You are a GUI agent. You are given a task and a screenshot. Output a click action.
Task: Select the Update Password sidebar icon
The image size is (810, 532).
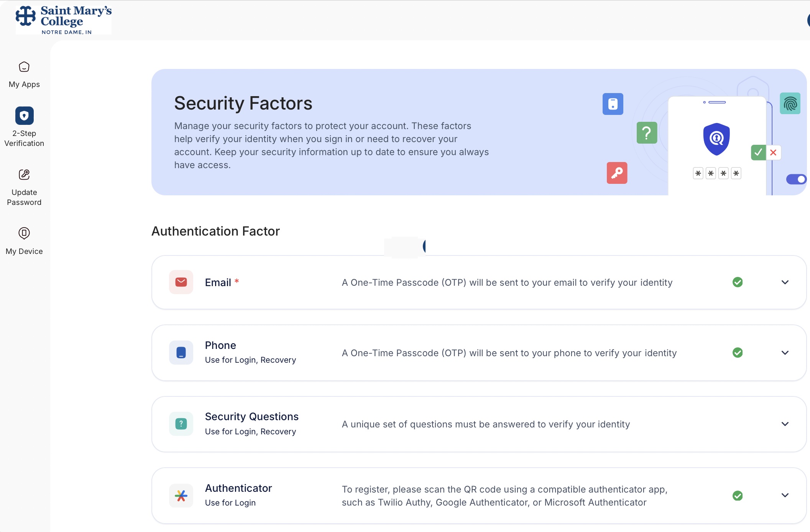24,174
